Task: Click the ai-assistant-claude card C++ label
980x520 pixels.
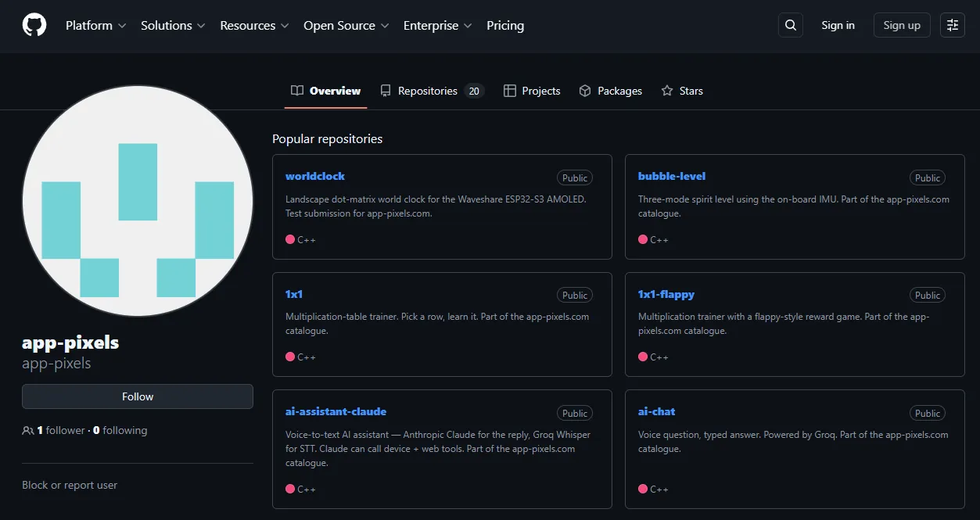Action: (307, 489)
